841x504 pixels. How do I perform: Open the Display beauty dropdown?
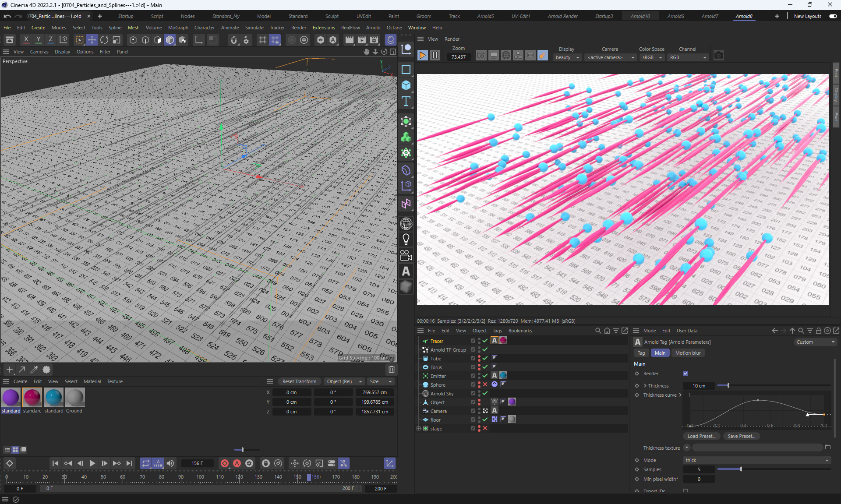pyautogui.click(x=567, y=57)
